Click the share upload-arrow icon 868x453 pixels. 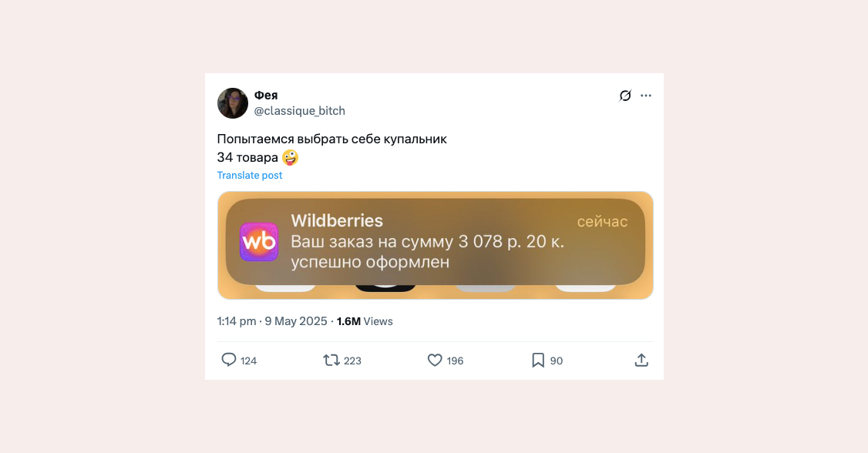(x=641, y=361)
